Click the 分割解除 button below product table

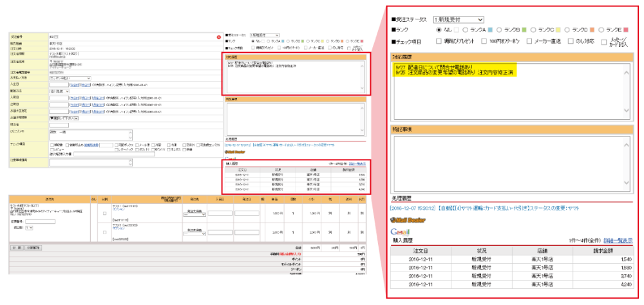coord(33,248)
